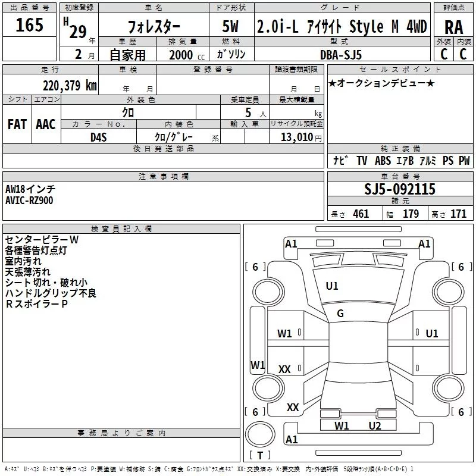Click the [T] spare tire marker

coord(259,456)
